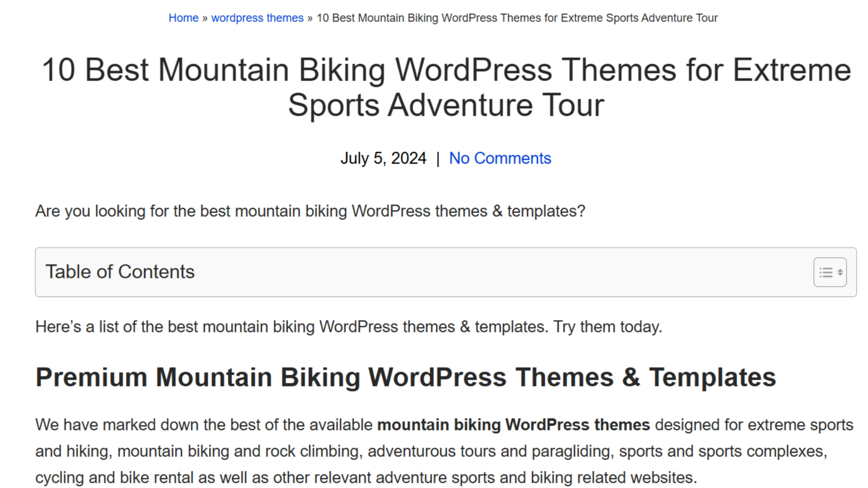Image resolution: width=868 pixels, height=488 pixels.
Task: Click the "Try them today." sentence
Action: 608,327
